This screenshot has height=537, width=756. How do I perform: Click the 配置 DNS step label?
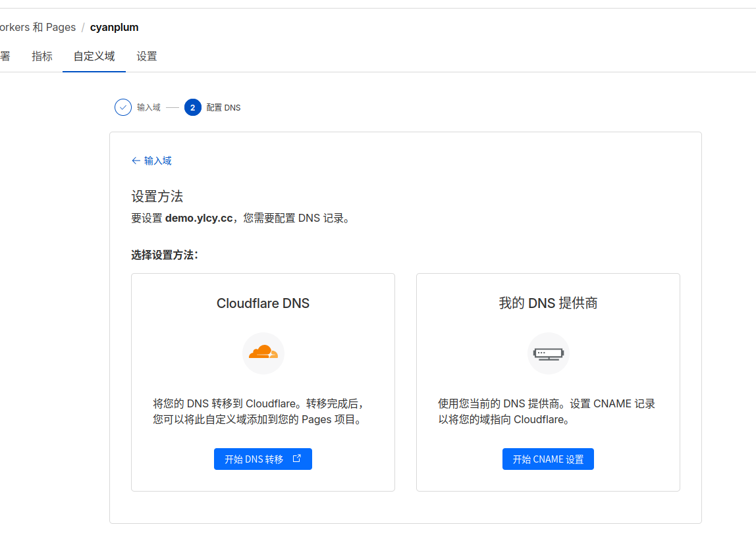(223, 107)
